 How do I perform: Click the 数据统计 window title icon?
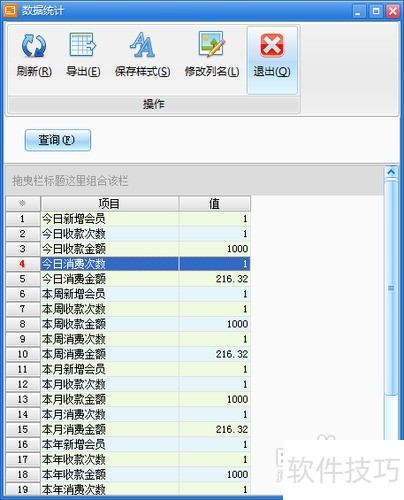tap(10, 10)
